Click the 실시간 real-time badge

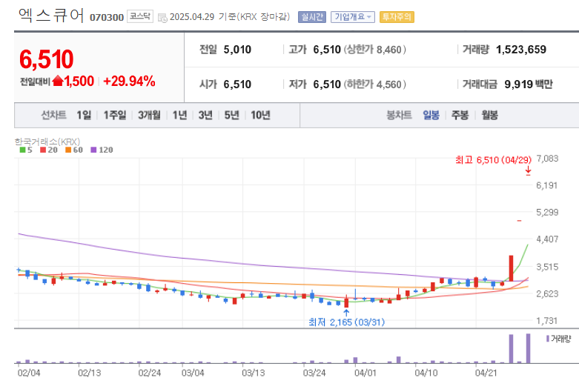(x=312, y=17)
